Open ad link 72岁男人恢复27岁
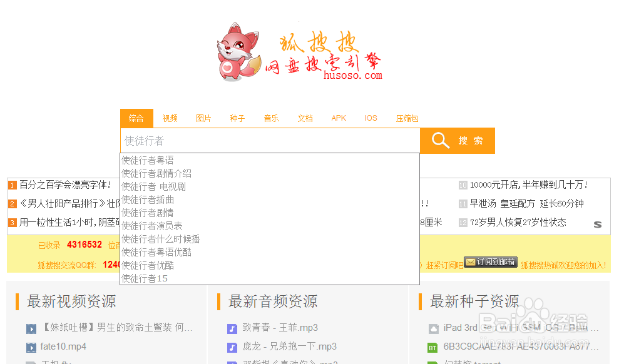This screenshot has width=624, height=364. point(518,223)
